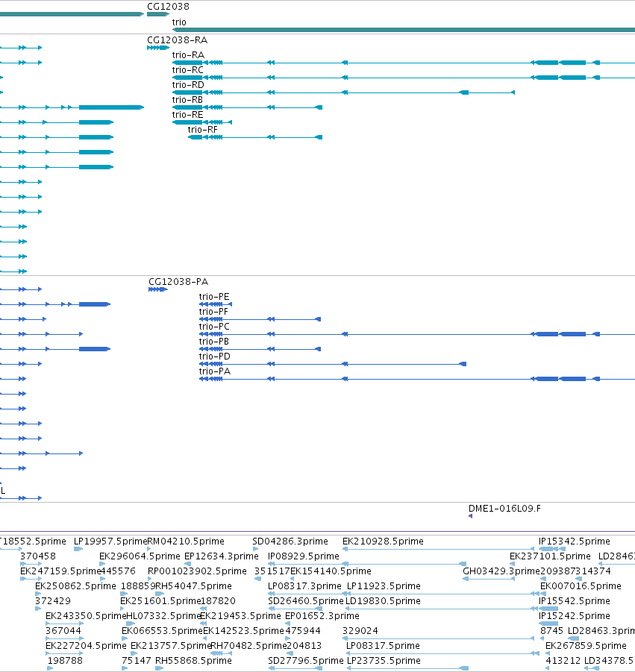Select EST IP15342.5prime
This screenshot has height=672, width=635.
[575, 541]
